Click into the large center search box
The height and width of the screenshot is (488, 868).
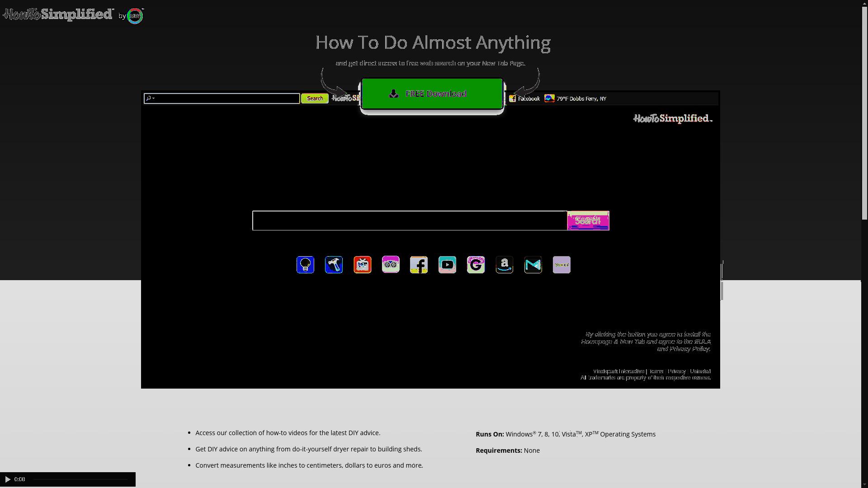coord(410,221)
